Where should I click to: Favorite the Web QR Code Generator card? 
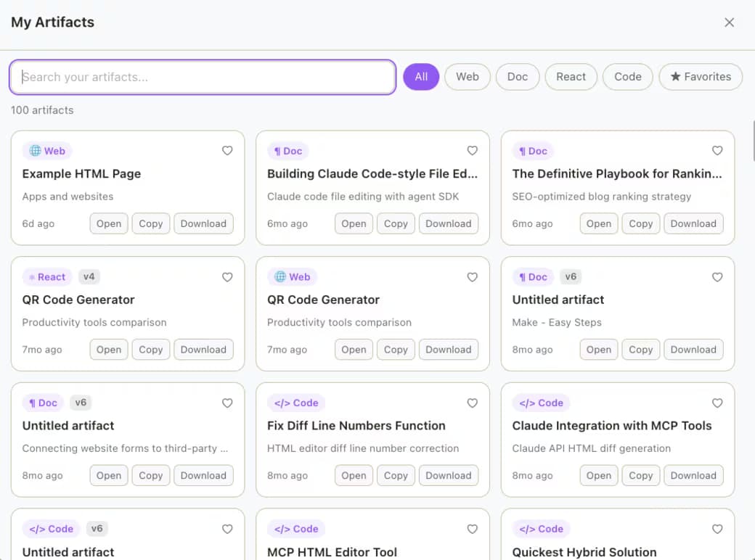click(473, 277)
